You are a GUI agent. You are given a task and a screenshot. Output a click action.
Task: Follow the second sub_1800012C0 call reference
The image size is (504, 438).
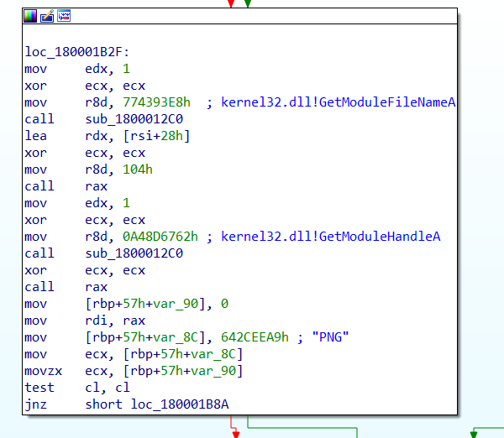(x=134, y=253)
